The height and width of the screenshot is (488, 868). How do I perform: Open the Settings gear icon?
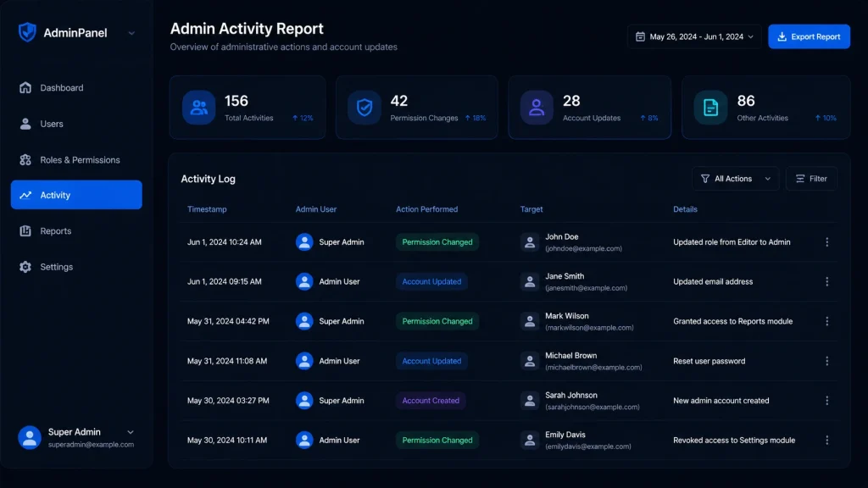click(25, 267)
